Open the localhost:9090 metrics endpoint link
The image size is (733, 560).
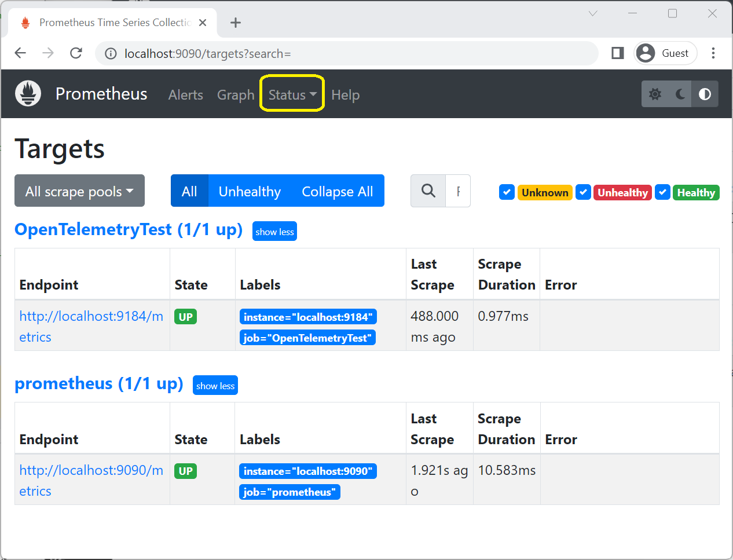(x=91, y=481)
